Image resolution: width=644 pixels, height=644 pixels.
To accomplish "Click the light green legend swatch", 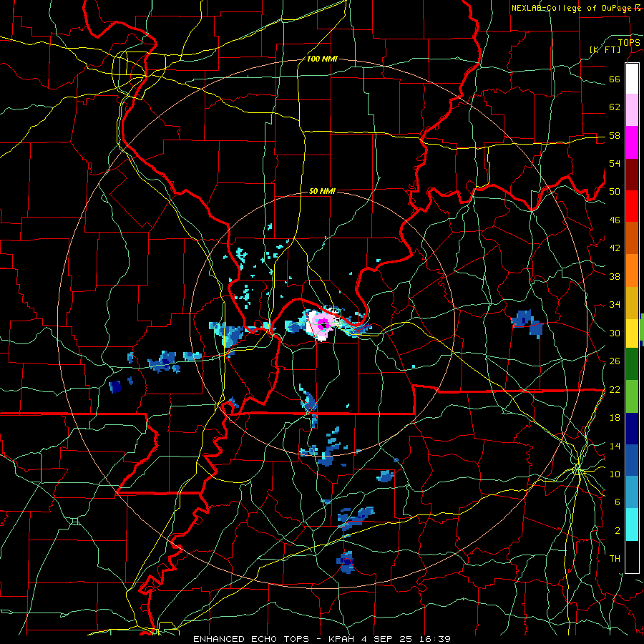I will (x=632, y=396).
